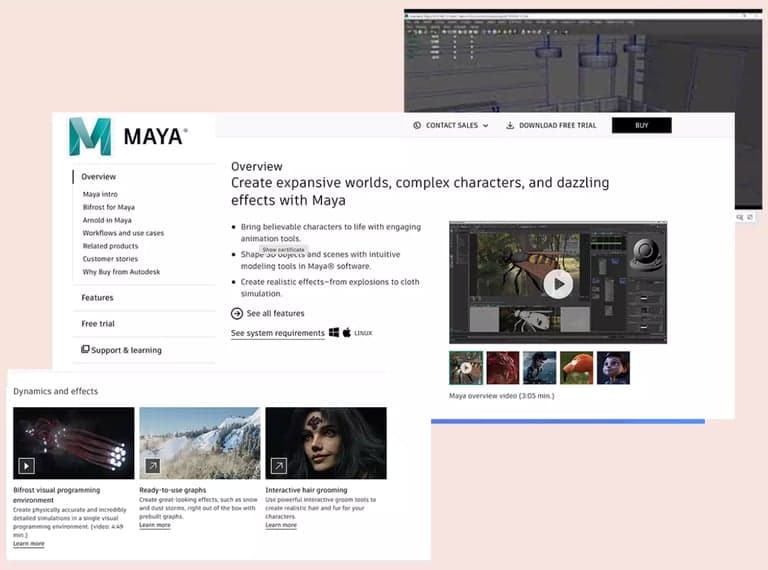Select the cartoon boy character thumbnail
Image resolution: width=768 pixels, height=570 pixels.
coord(613,368)
